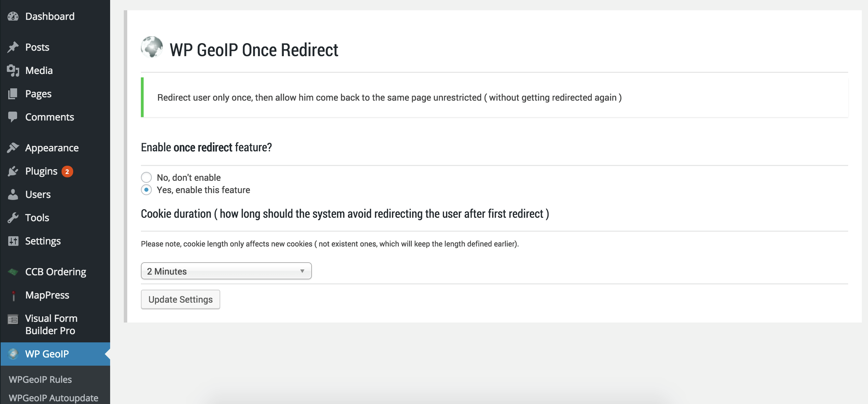Click the Dashboard gauge icon
The image size is (868, 404).
coord(13,16)
